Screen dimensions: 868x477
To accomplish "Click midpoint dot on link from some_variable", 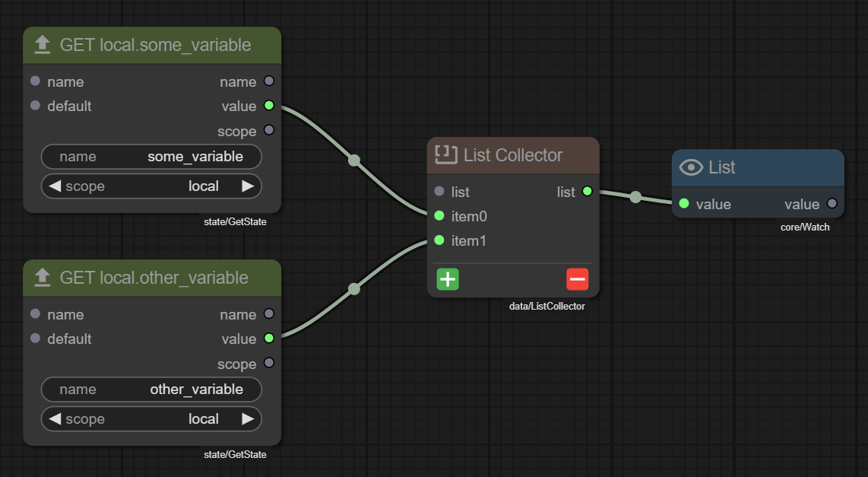I will coord(353,161).
